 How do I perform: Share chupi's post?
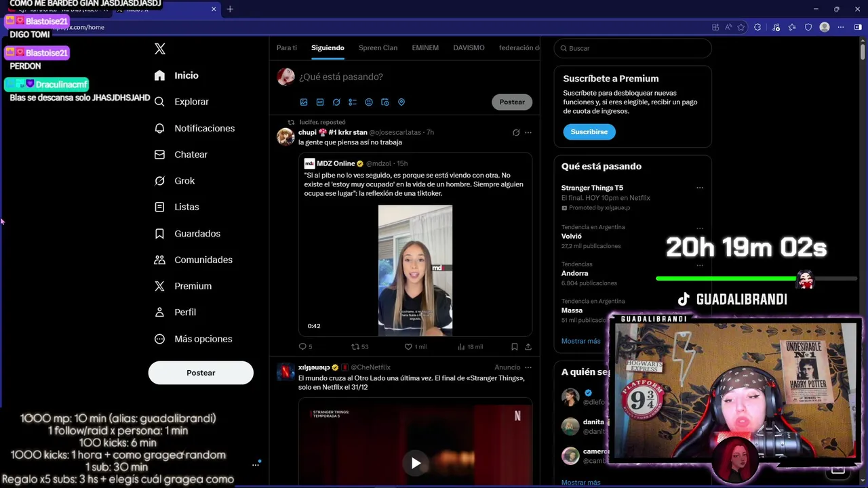pyautogui.click(x=528, y=346)
